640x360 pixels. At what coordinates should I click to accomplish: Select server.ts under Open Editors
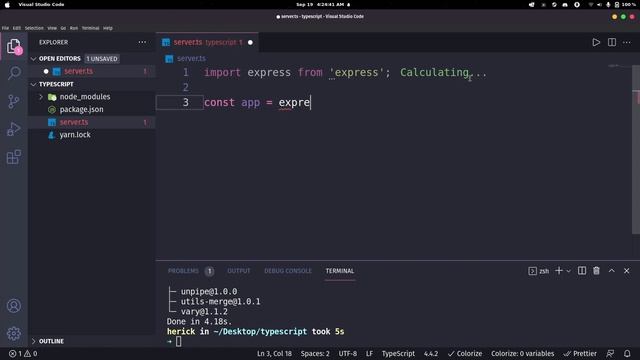point(78,71)
